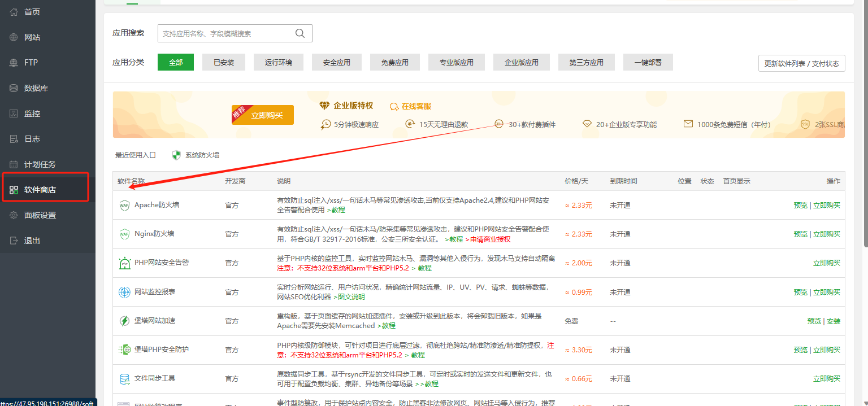Screen dimensions: 868x406
Task: Click the 15天无理由退款 icon
Action: tap(410, 124)
